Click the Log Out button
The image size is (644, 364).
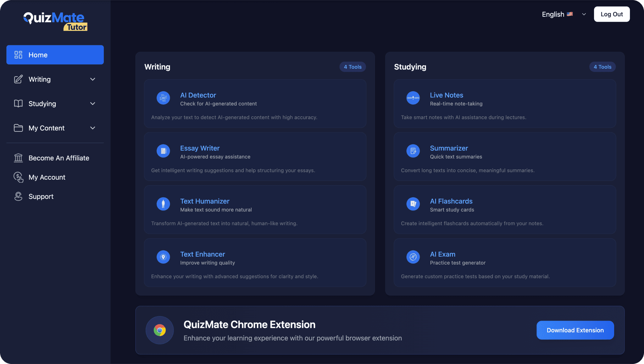611,14
